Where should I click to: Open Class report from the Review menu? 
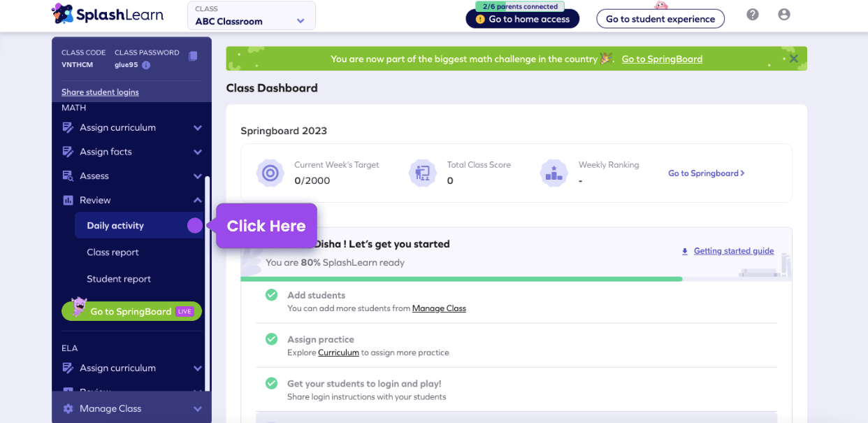click(x=114, y=252)
